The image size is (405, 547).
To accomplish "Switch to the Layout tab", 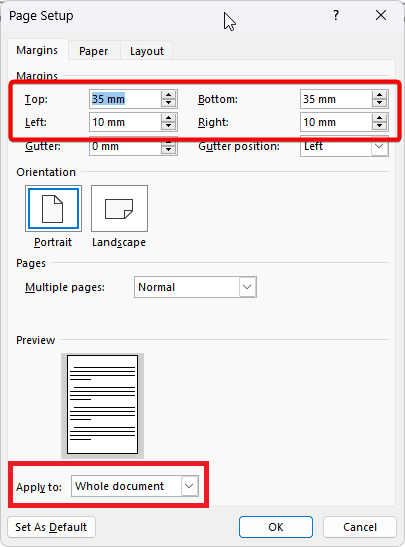I will click(147, 51).
